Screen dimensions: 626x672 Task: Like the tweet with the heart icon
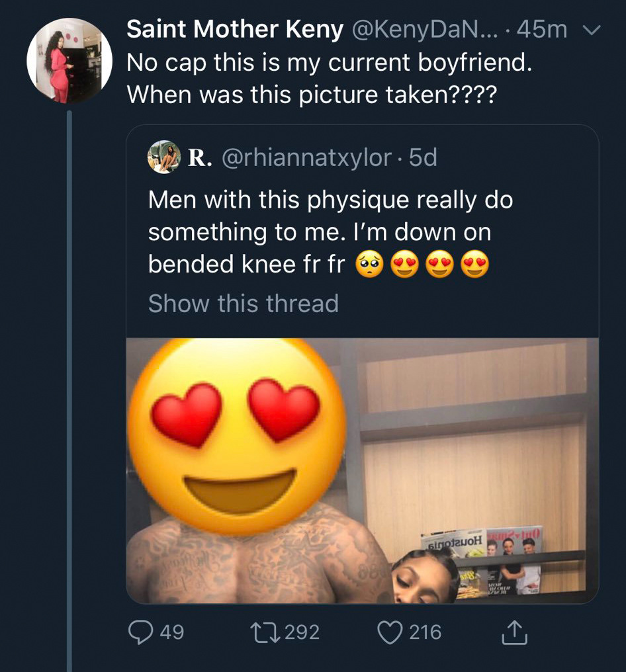(391, 632)
